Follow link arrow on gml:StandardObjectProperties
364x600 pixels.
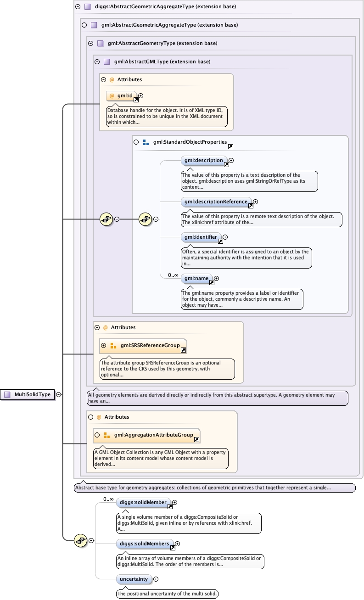230,146
